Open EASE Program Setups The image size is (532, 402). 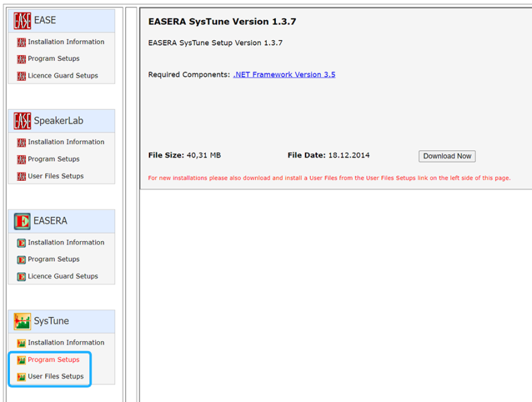54,59
